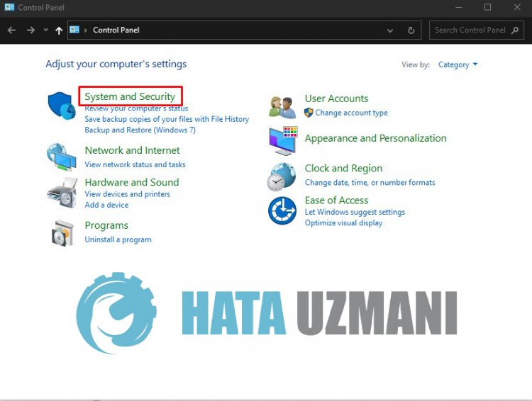
Task: Open the View by Category dropdown
Action: point(458,64)
